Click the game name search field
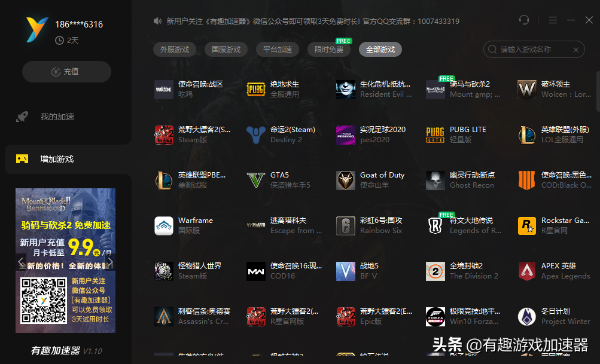 pos(534,50)
